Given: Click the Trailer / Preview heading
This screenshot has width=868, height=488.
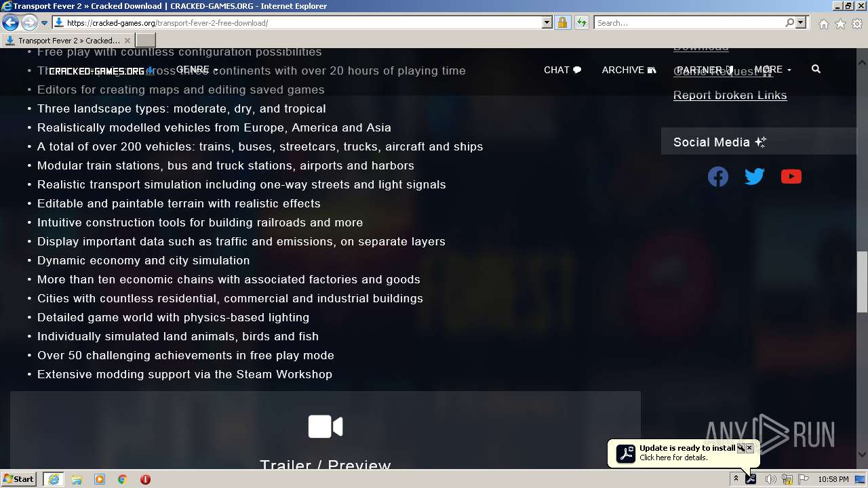Looking at the screenshot, I should point(325,464).
